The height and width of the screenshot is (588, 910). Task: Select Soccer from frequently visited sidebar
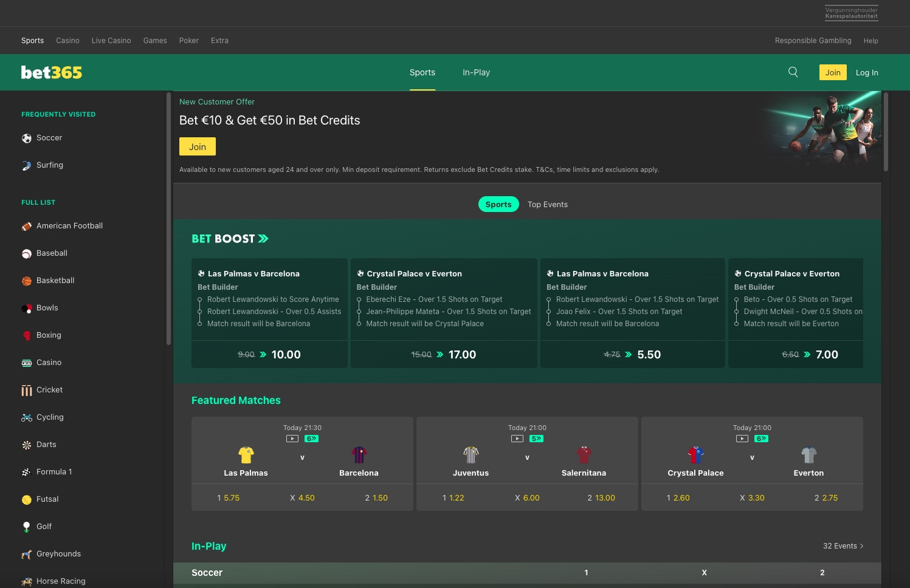[x=49, y=138]
